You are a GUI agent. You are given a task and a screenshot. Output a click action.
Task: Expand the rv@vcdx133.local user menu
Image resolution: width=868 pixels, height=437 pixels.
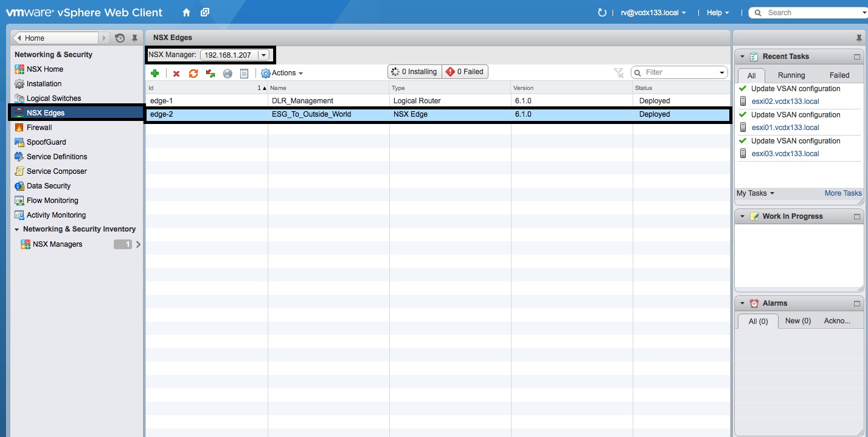coord(653,13)
